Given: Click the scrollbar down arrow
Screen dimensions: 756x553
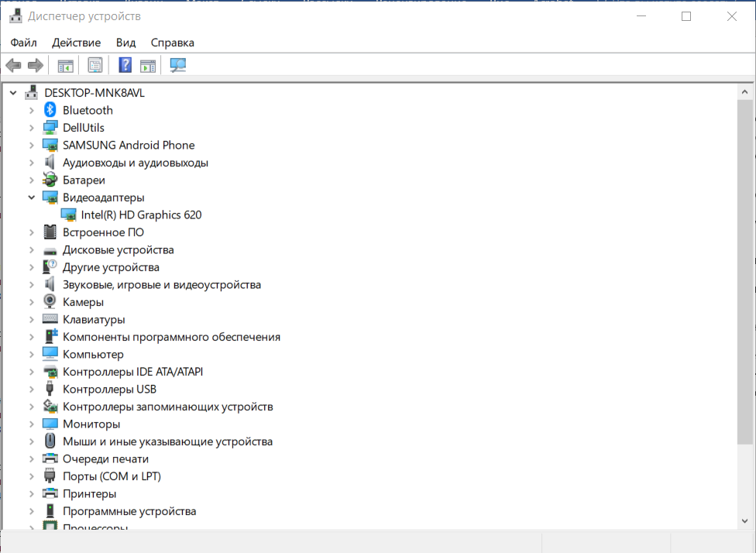Looking at the screenshot, I should (745, 521).
